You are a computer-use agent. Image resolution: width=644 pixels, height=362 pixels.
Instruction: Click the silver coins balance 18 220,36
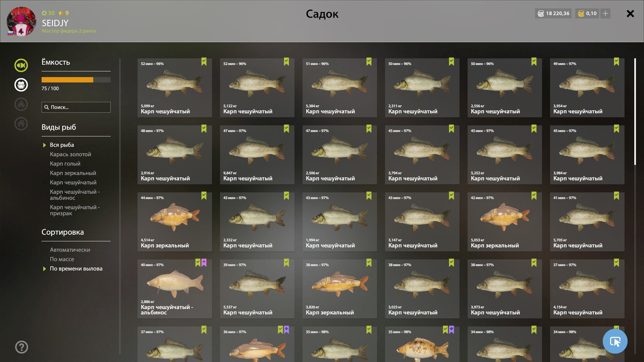553,13
